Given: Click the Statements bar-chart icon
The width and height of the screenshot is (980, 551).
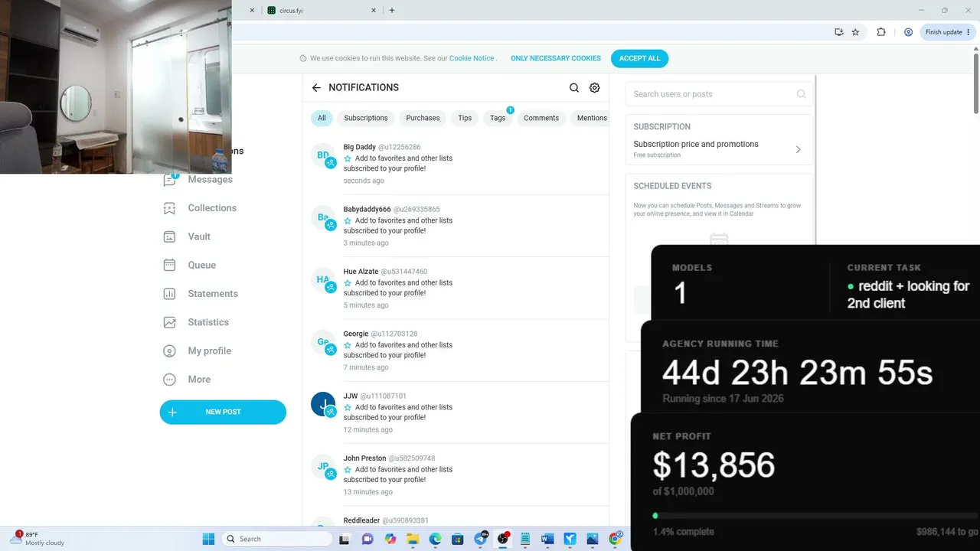Looking at the screenshot, I should [x=170, y=294].
